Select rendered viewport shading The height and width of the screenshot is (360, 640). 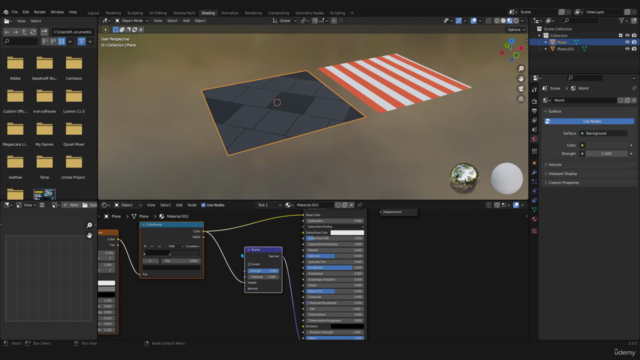(516, 20)
